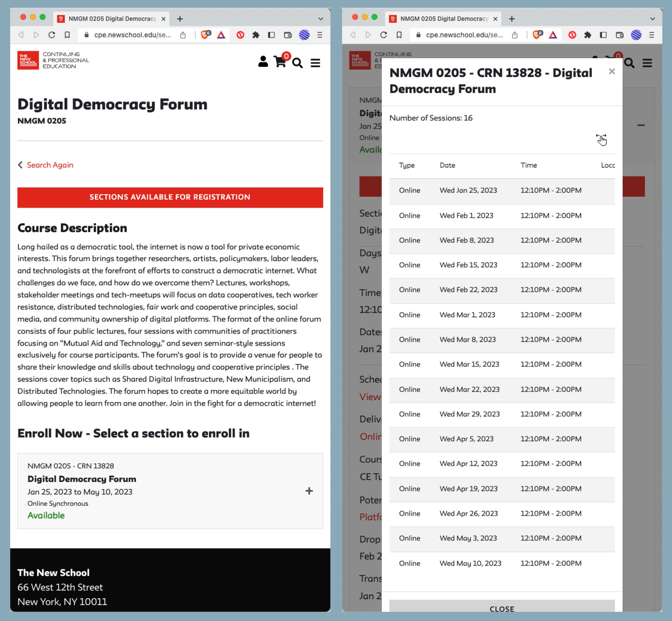Collapse section using minus icon in right window

[641, 125]
